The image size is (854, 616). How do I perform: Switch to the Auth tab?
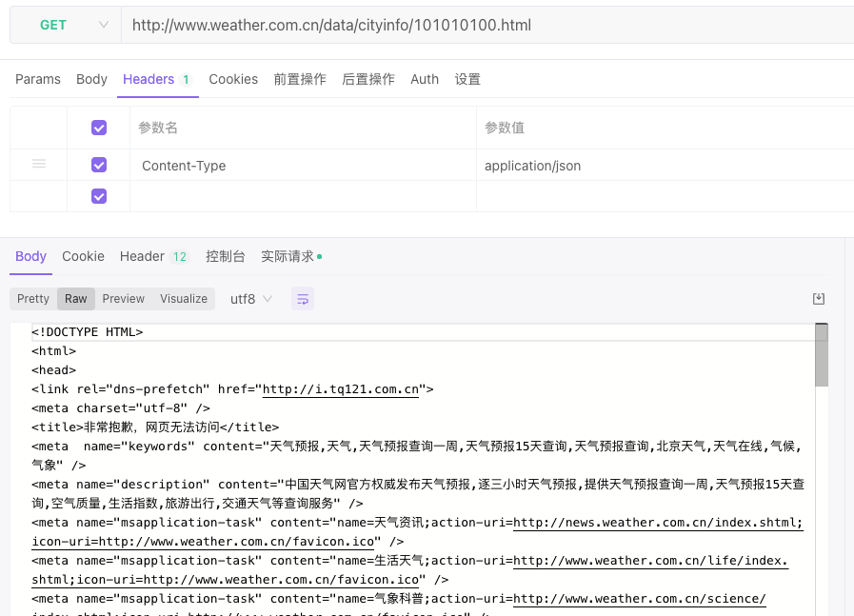[x=425, y=80]
